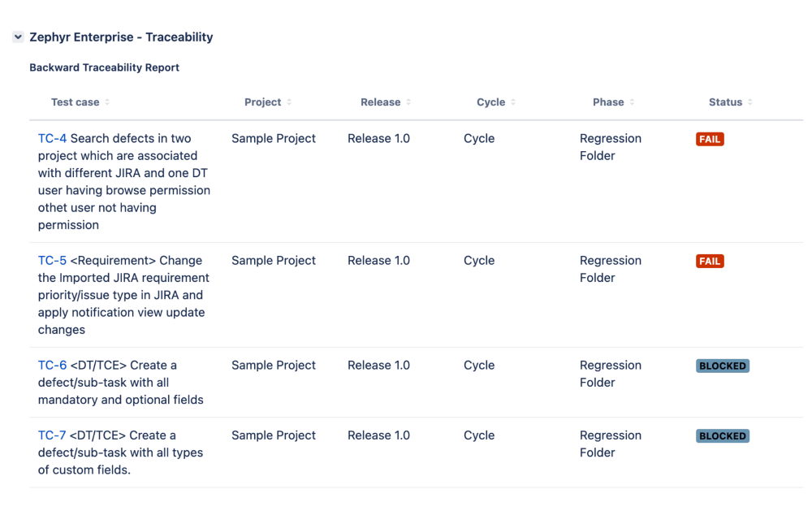812x524 pixels.
Task: Click the BLOCKED status badge for TC-7
Action: (722, 436)
